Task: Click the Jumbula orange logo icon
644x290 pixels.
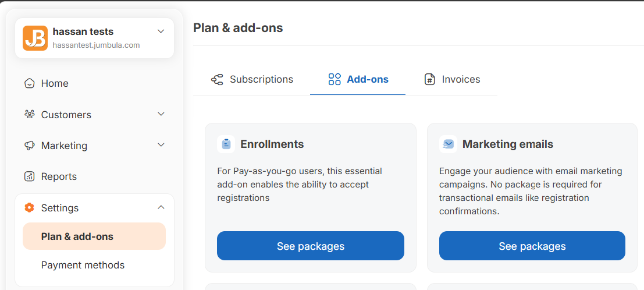Action: click(x=35, y=38)
